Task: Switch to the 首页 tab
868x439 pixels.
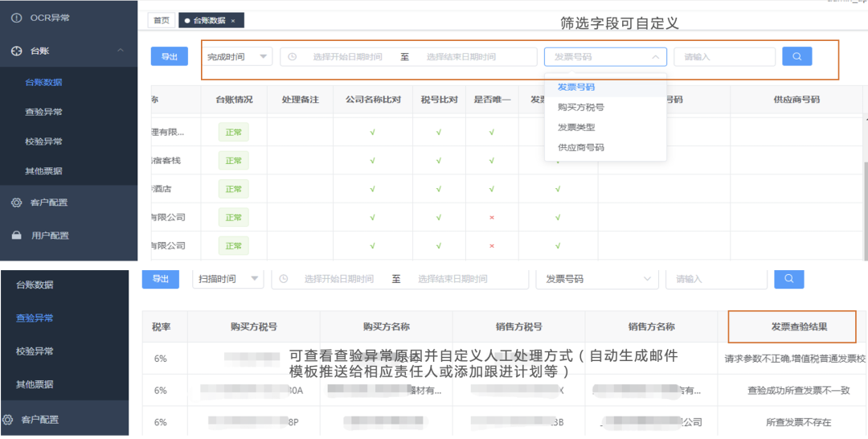Action: [162, 21]
